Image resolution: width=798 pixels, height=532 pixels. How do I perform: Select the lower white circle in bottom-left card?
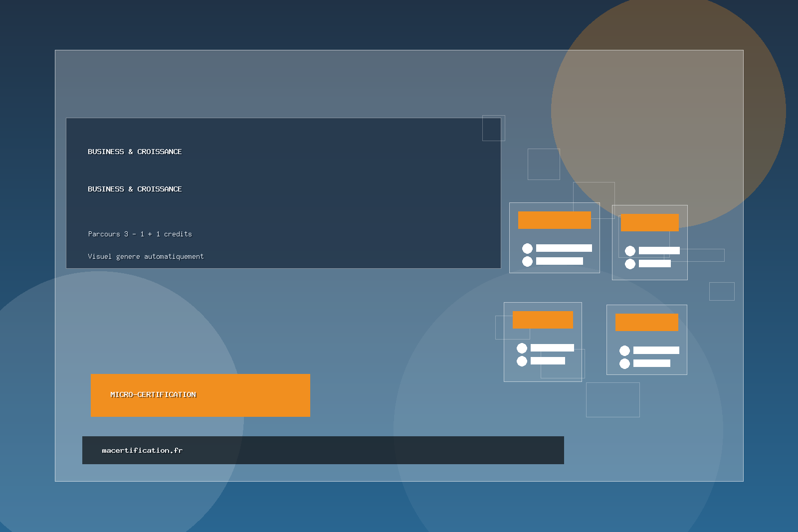[x=522, y=361]
